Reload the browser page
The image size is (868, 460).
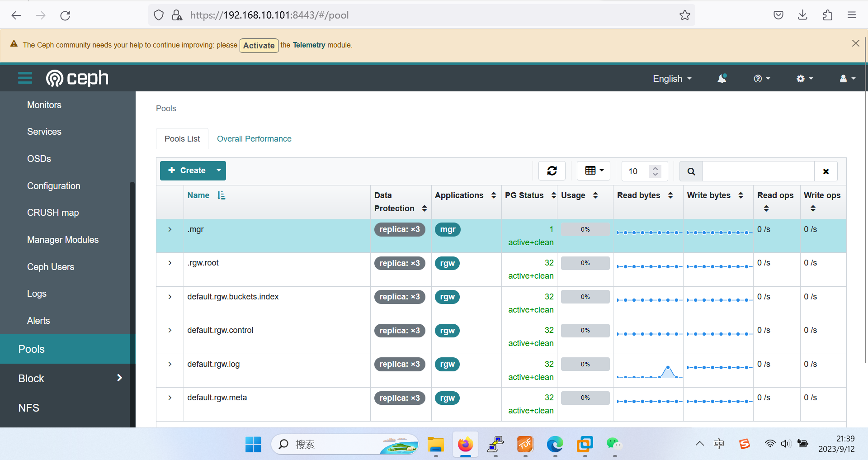tap(65, 15)
